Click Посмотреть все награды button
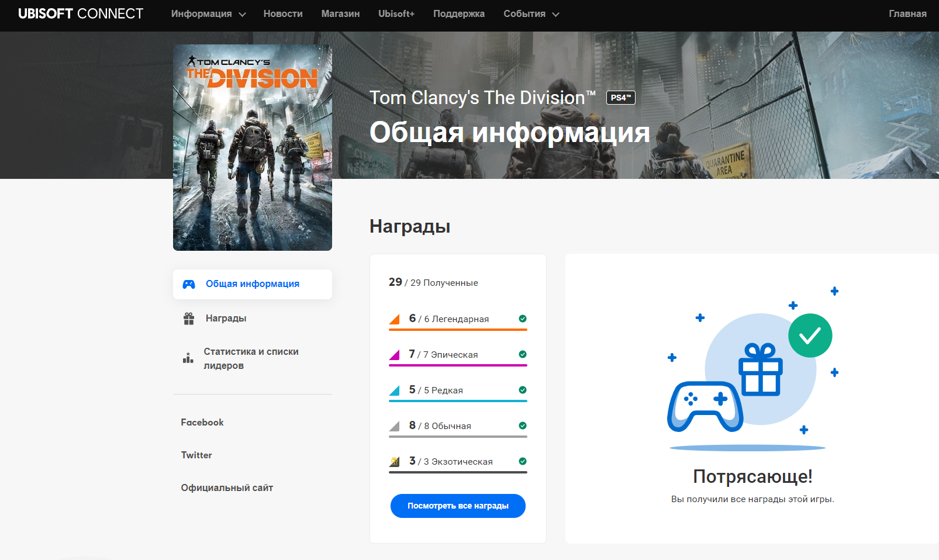The height and width of the screenshot is (560, 939). 458,506
